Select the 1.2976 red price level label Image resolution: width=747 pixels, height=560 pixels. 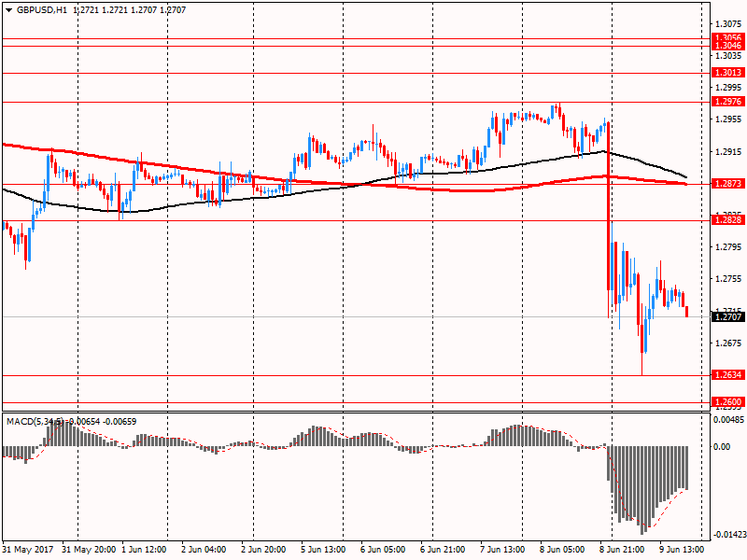coord(728,102)
